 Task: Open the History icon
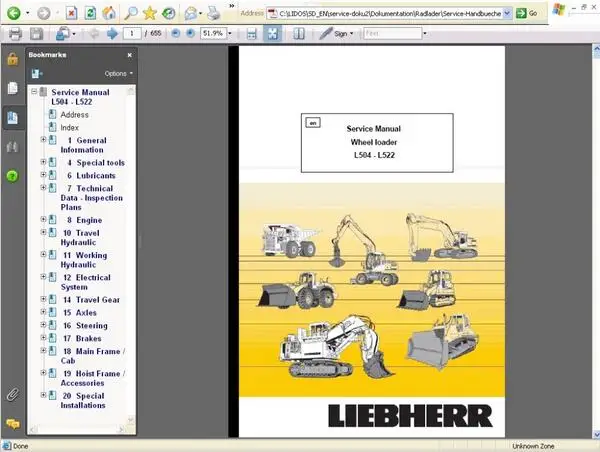click(x=168, y=13)
